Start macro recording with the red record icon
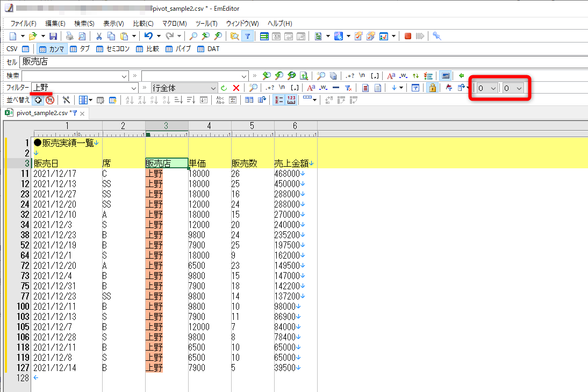Screen dimensions: 588x392 [408, 36]
